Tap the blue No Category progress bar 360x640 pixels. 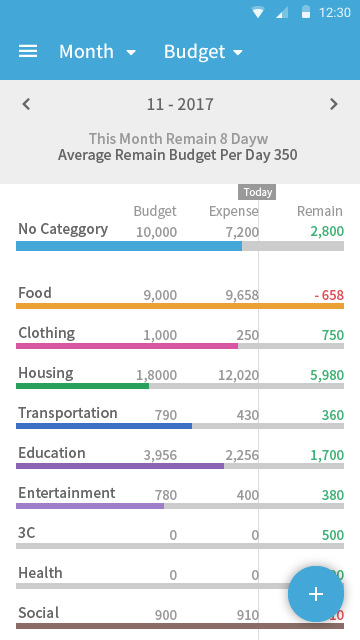coord(129,246)
